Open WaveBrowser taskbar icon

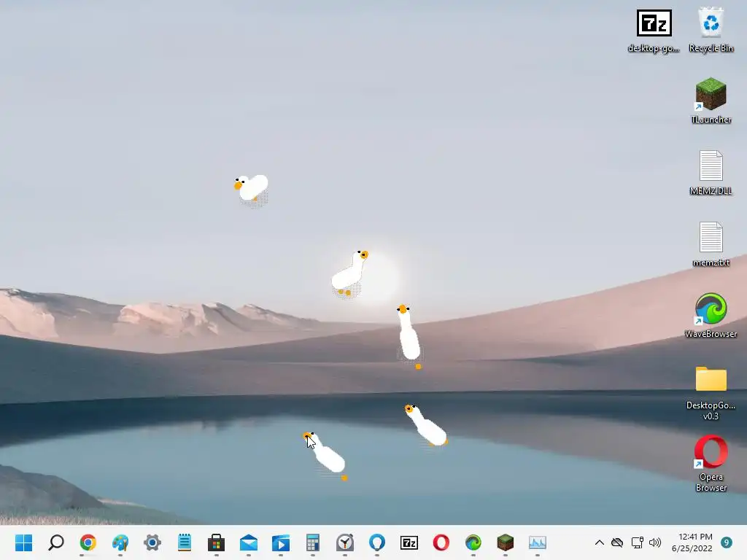(x=473, y=542)
